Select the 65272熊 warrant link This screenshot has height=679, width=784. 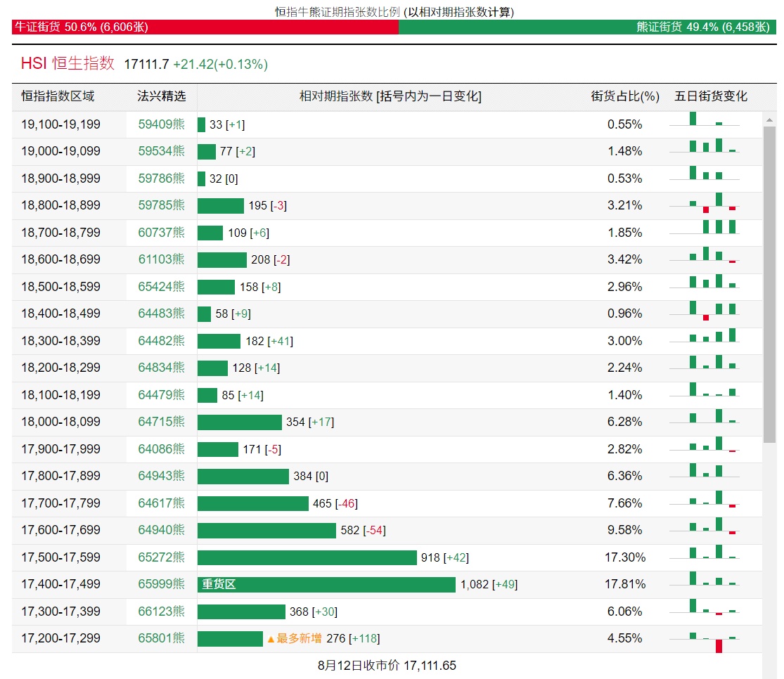click(161, 557)
